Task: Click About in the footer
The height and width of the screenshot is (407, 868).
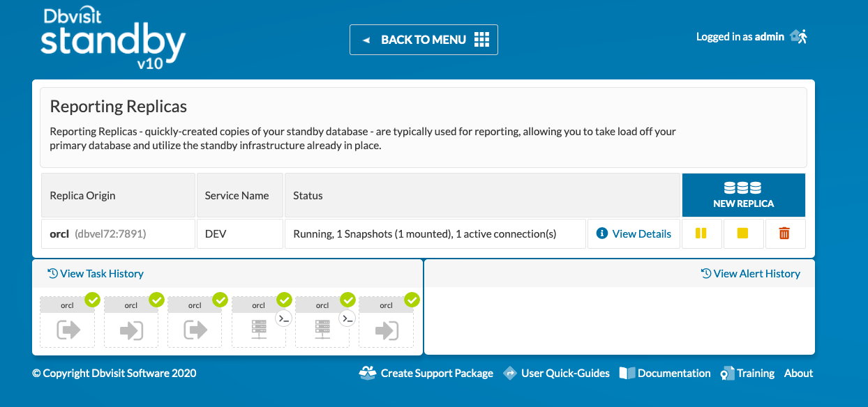Action: coord(798,373)
